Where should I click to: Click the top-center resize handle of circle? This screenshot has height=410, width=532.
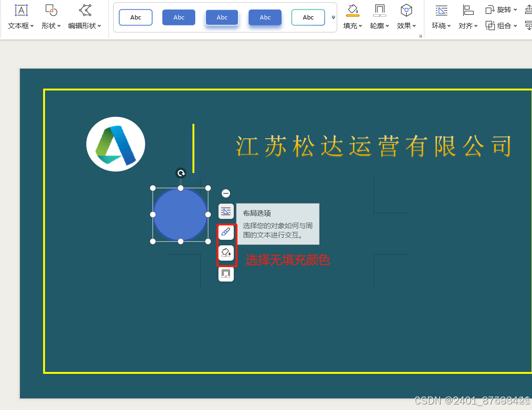point(181,188)
